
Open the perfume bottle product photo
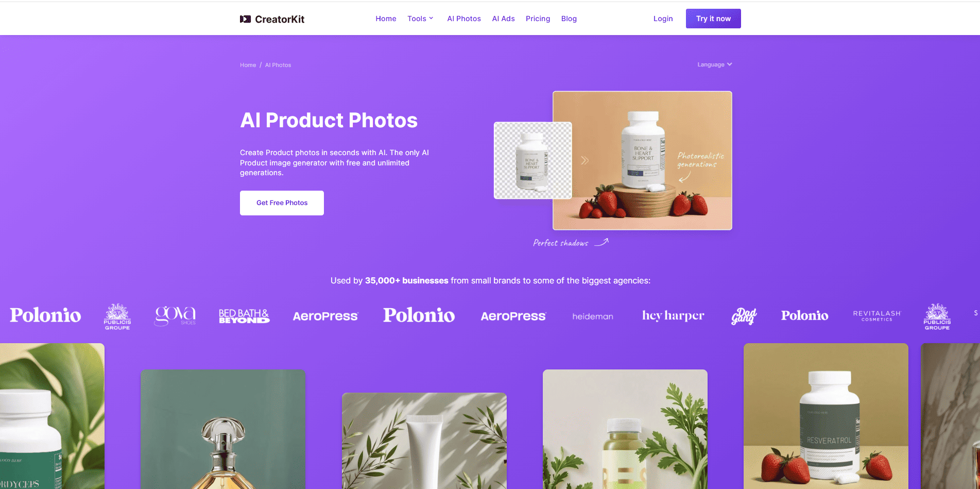[x=223, y=429]
